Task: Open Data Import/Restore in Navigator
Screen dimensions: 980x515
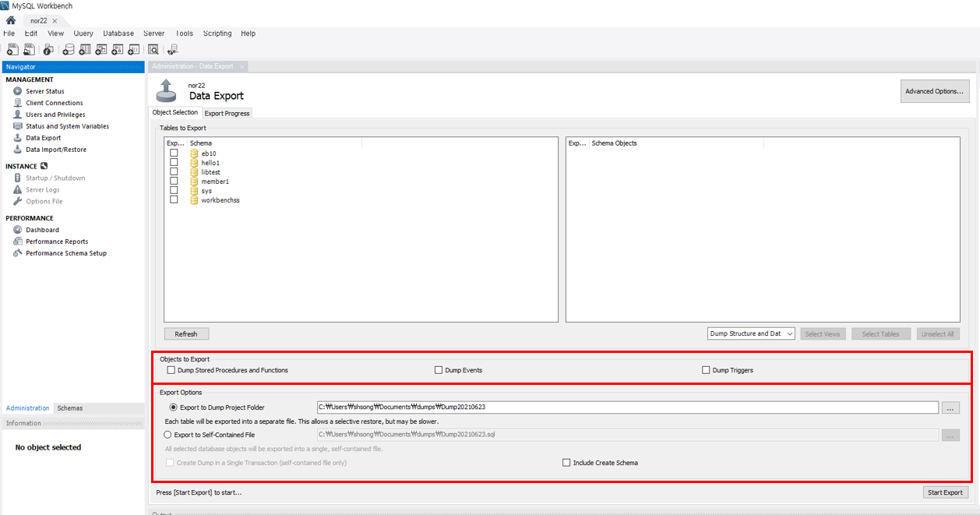Action: (x=55, y=150)
